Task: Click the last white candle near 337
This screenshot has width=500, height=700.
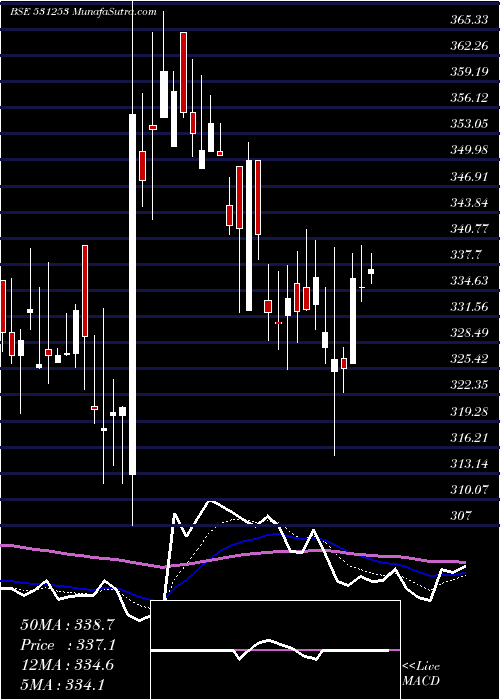Action: click(371, 271)
